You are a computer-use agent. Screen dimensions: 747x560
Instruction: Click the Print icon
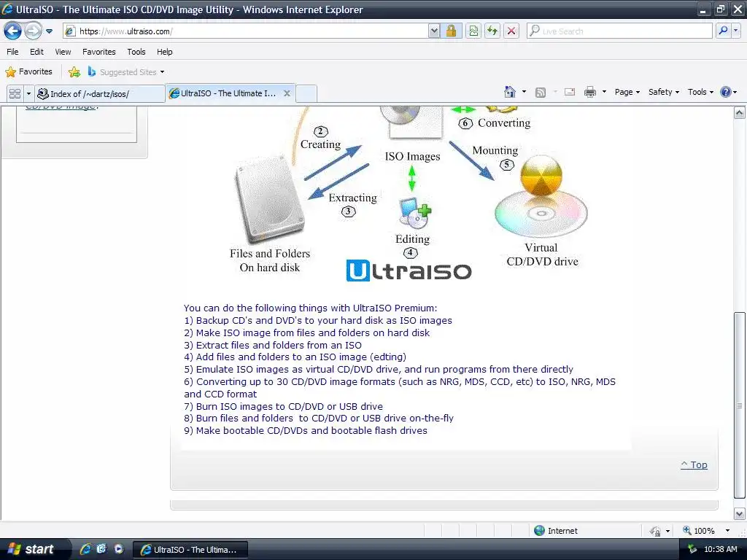589,92
